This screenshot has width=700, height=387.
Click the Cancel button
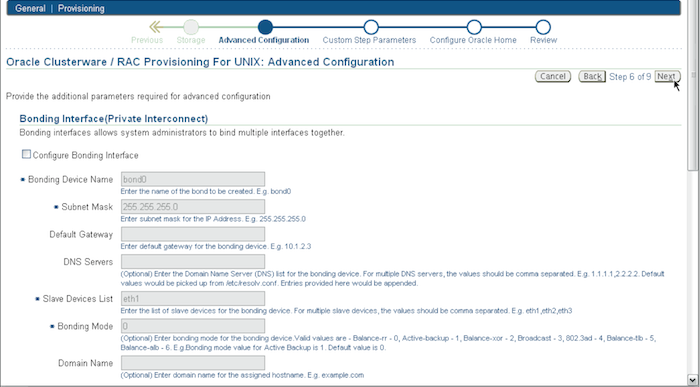click(x=553, y=76)
